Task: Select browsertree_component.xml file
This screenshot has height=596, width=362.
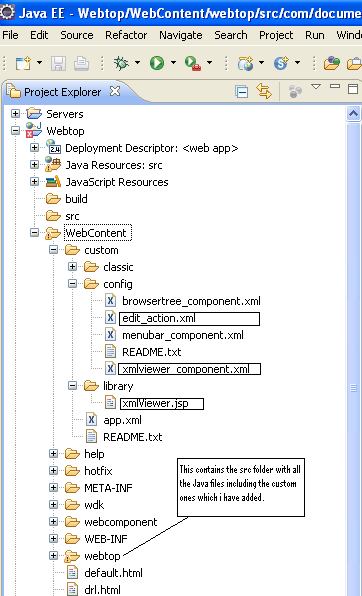Action: click(191, 301)
